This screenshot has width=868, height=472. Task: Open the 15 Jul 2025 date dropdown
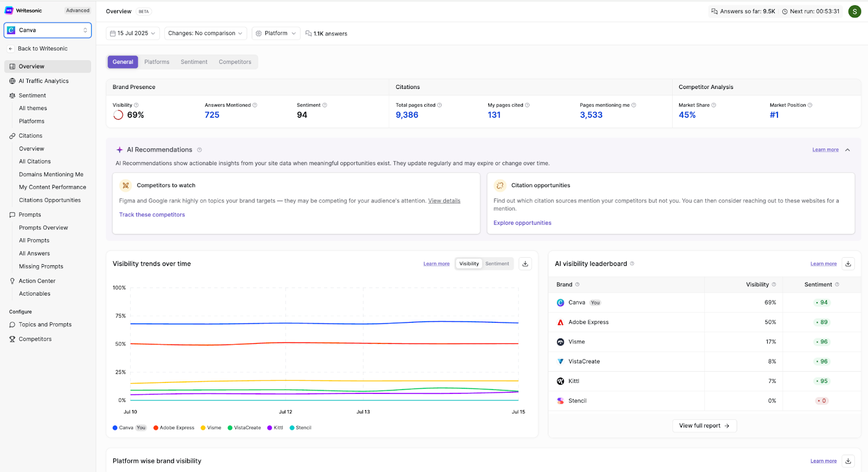point(133,34)
